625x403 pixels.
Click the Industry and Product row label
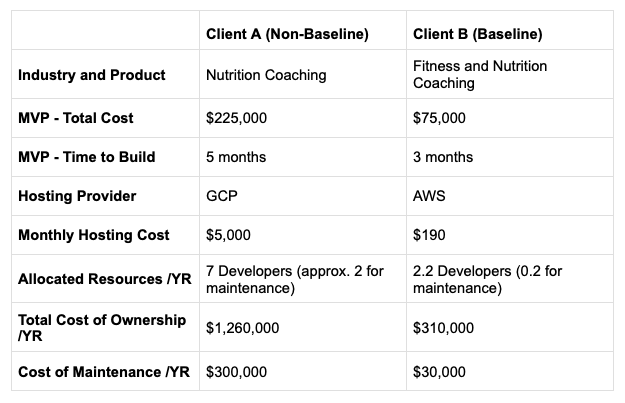click(x=92, y=75)
